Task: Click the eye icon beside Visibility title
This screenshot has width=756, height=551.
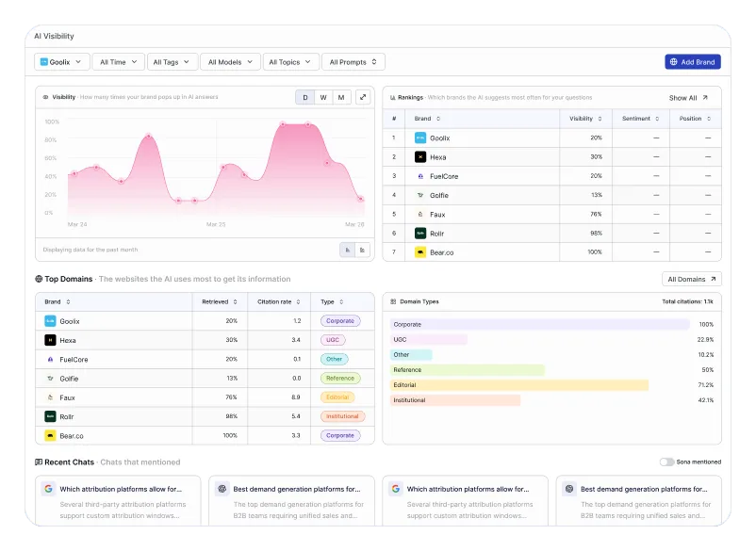Action: point(46,97)
